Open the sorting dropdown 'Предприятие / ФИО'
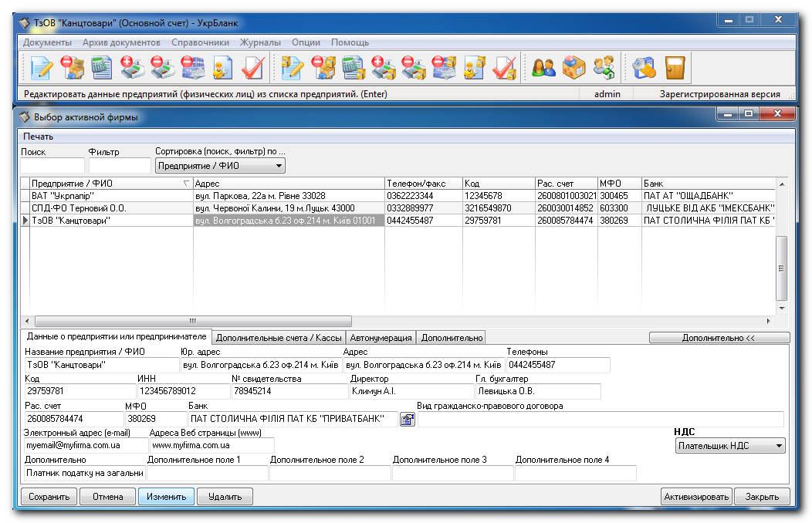 tap(220, 166)
